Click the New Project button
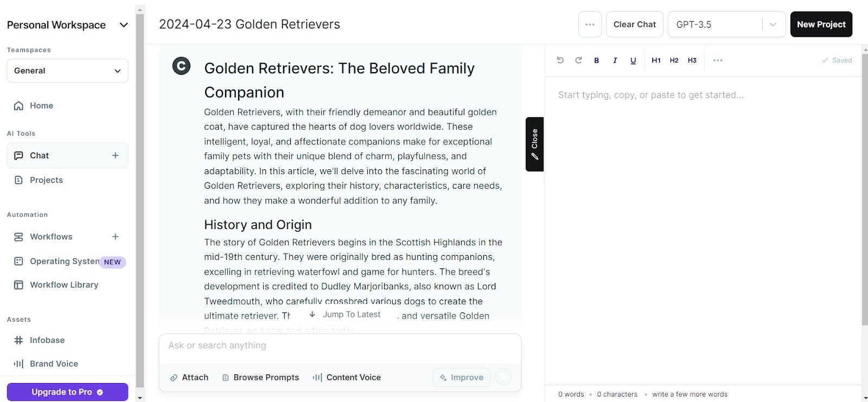 (x=821, y=24)
